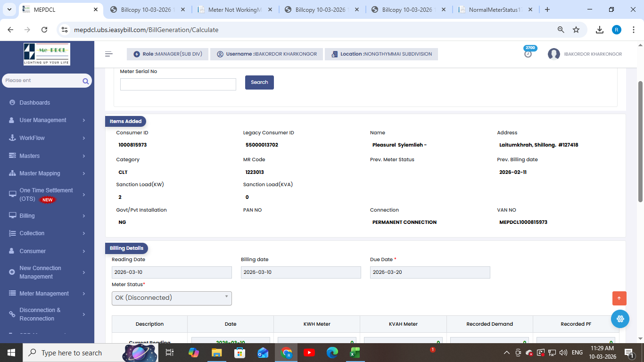Open Dashboards in the sidebar

point(34,103)
